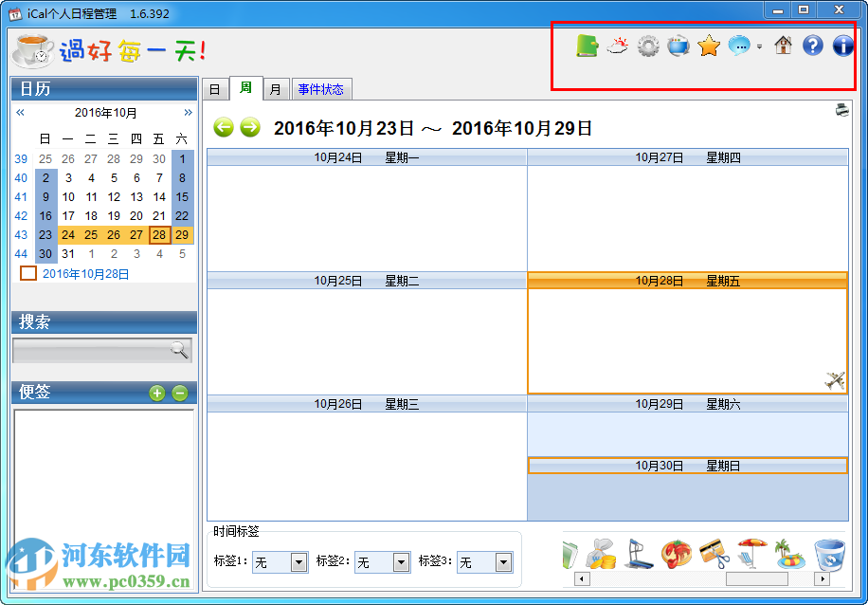
Task: Click the blue info toolbar icon
Action: pos(842,45)
